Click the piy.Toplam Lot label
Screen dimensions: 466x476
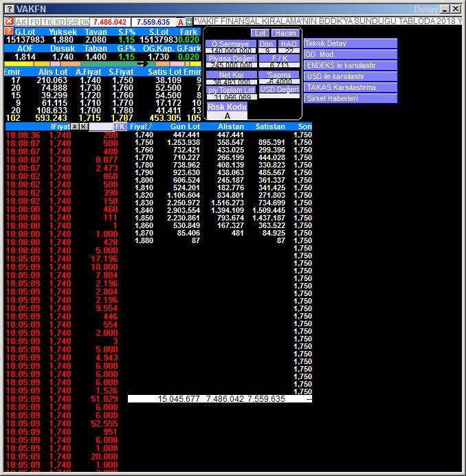pos(232,90)
